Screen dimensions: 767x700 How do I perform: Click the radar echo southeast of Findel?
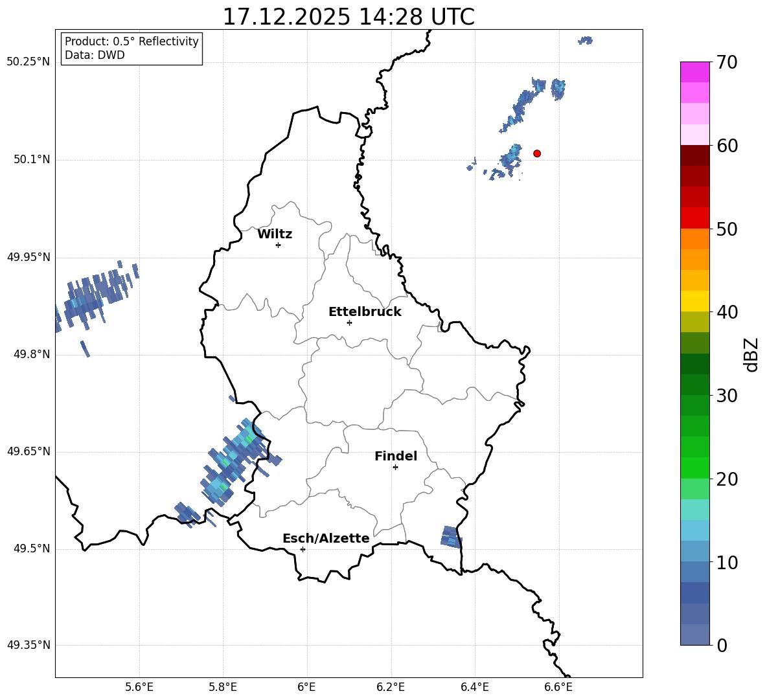[x=451, y=537]
